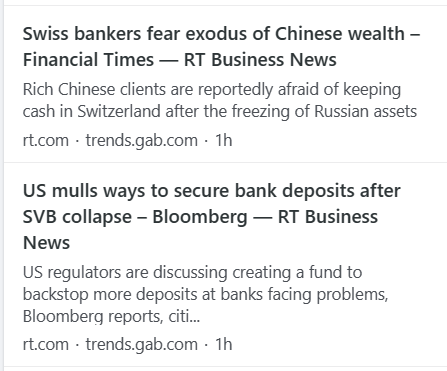This screenshot has height=371, width=447.
Task: Open trends.gab.com link under SVB collapse article
Action: 142,344
